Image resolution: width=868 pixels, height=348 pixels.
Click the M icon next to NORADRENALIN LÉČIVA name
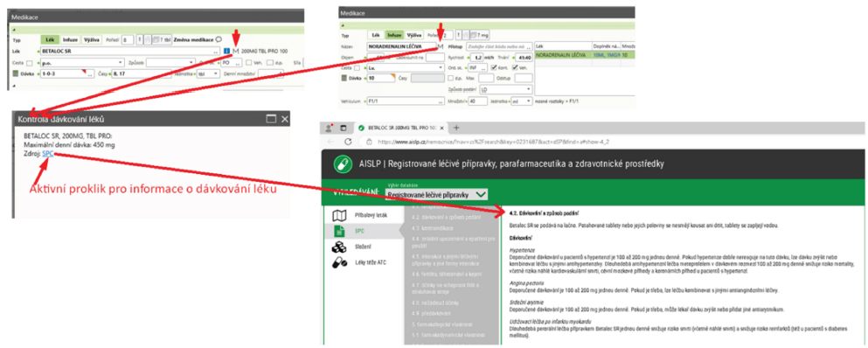pyautogui.click(x=440, y=46)
